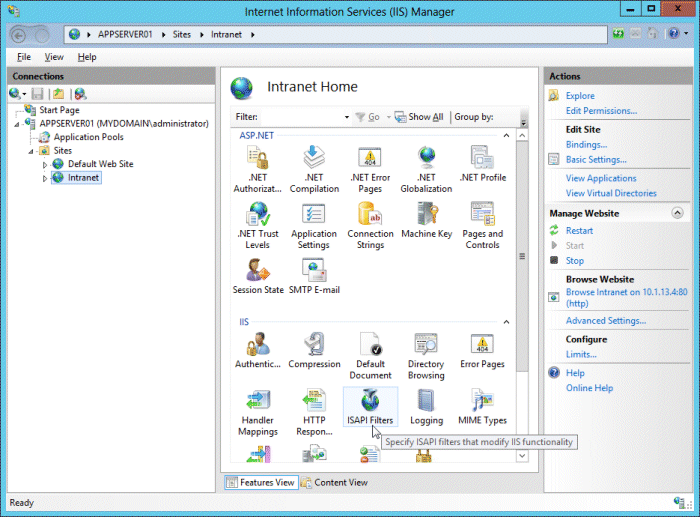Open HTTP Response Headers feature
700x517 pixels.
click(314, 412)
